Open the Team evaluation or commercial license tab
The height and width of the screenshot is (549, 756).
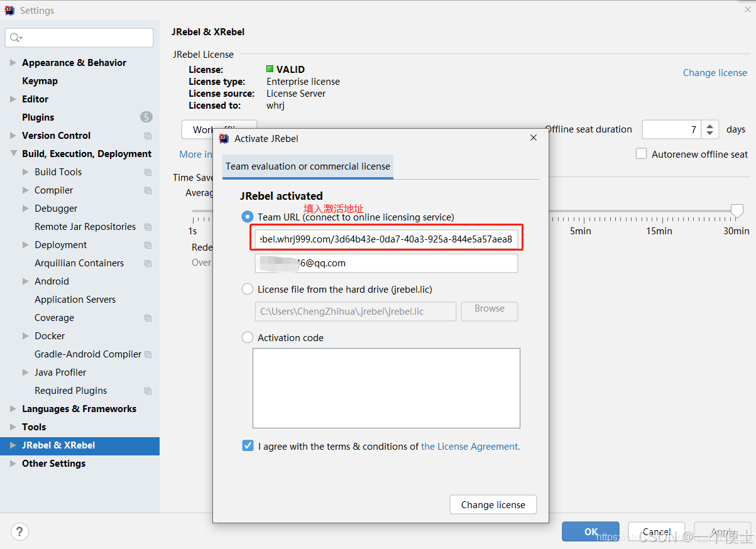click(308, 166)
